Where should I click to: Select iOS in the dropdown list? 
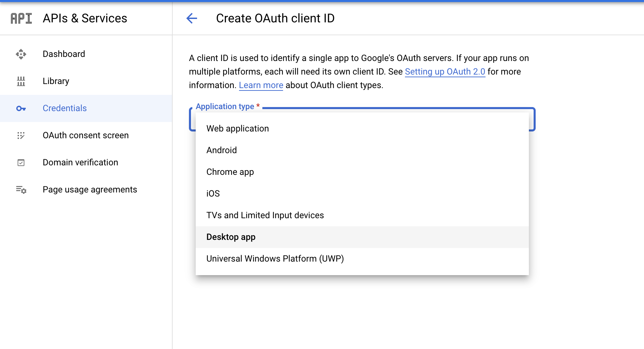tap(362, 194)
